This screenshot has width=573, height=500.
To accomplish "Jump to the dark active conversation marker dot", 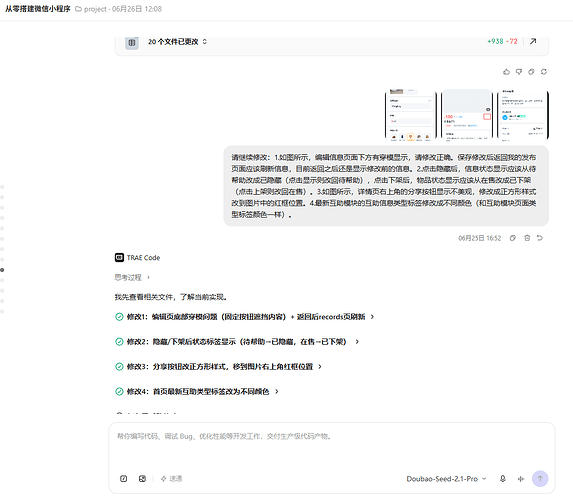I will (2, 270).
